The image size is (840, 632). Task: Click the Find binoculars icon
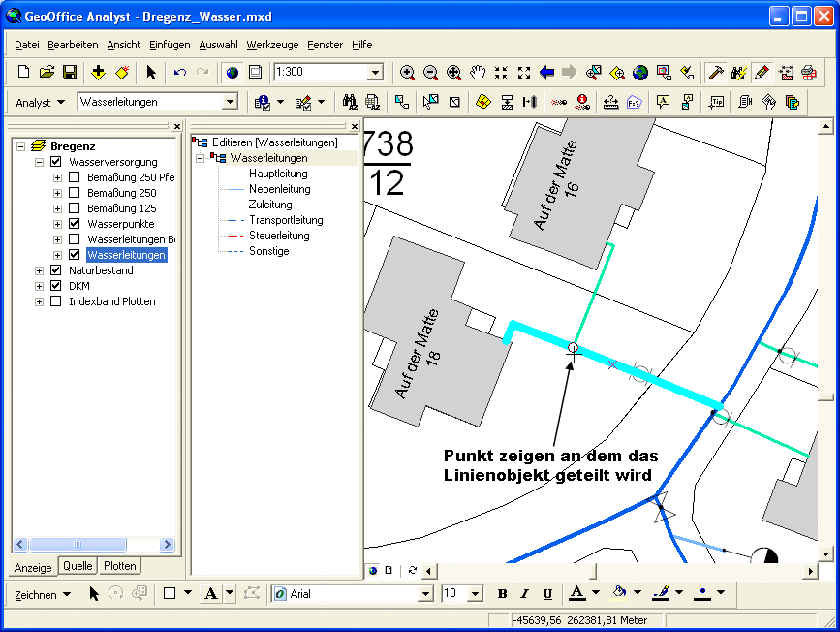[x=350, y=102]
